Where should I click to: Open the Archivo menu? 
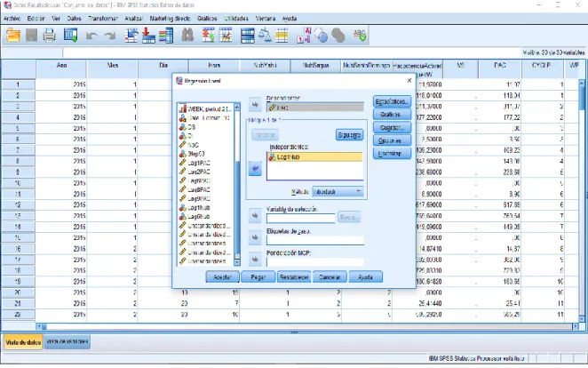(x=12, y=19)
